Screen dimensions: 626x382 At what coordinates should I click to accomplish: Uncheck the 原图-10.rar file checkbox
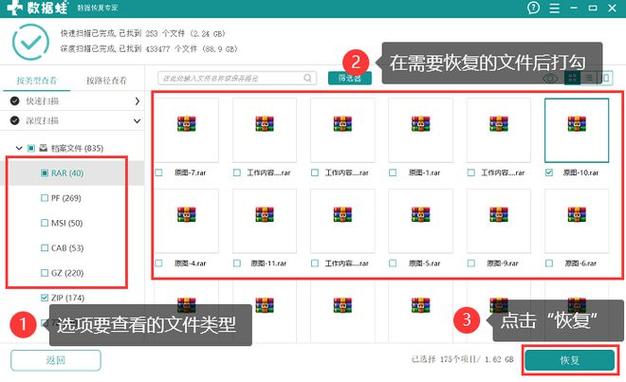[x=549, y=172]
